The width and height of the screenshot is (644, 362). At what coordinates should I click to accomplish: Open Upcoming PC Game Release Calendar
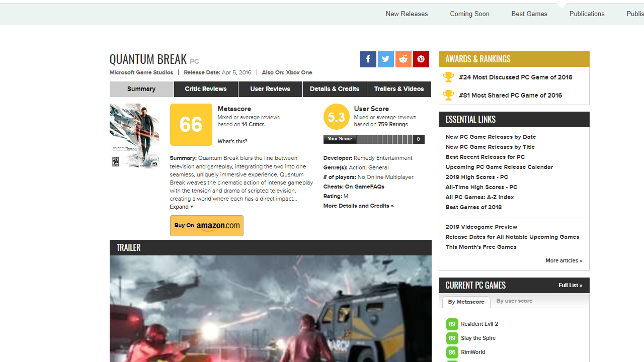[x=499, y=167]
